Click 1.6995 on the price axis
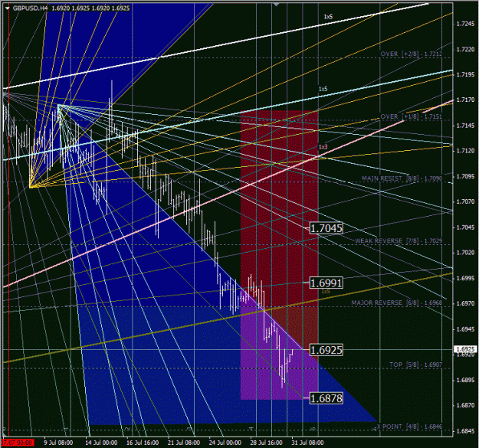This screenshot has width=479, height=448. 465,278
